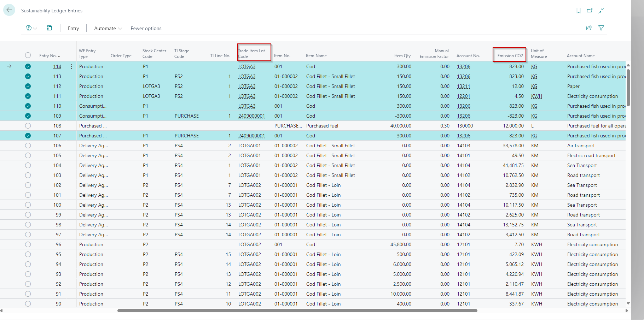Open the filter pane with the funnel icon

(601, 28)
